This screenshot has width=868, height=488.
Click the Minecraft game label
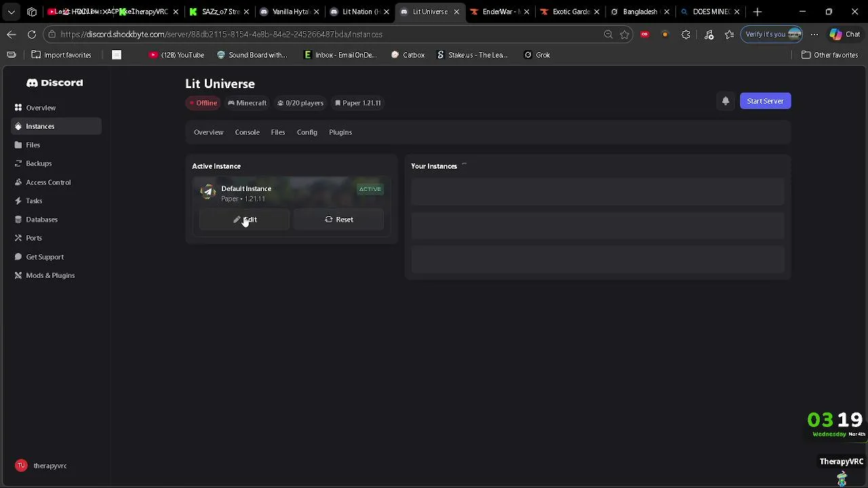click(x=247, y=103)
